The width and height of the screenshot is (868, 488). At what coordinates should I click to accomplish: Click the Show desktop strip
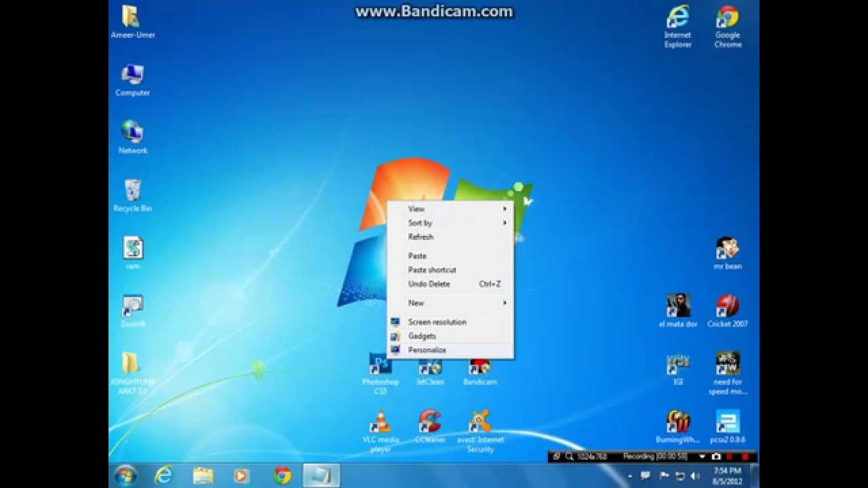(x=755, y=476)
